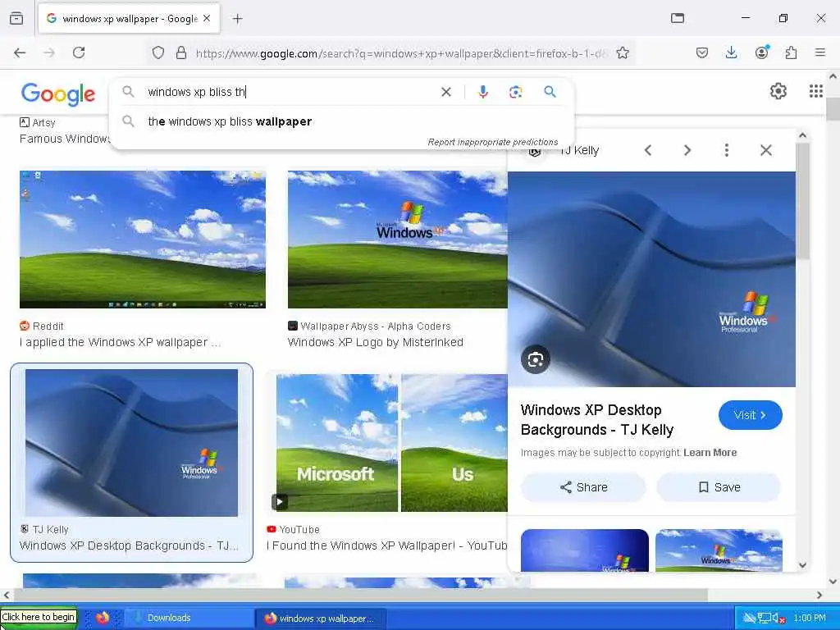Open the Reddit Bliss wallpaper thumbnail
Screen dimensions: 840x630
[143, 240]
